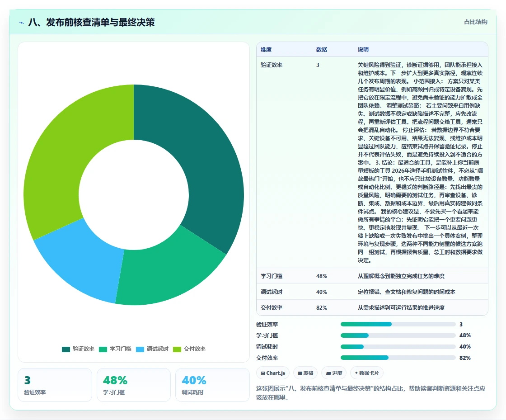The width and height of the screenshot is (506, 420).
Task: Click the 学习门槛 progress bar at 48%
Action: pyautogui.click(x=398, y=335)
